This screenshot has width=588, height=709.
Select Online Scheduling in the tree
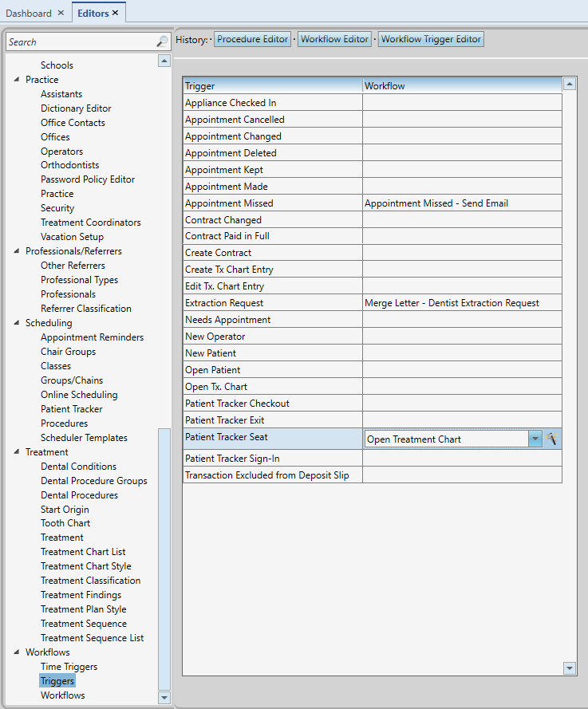tap(79, 395)
